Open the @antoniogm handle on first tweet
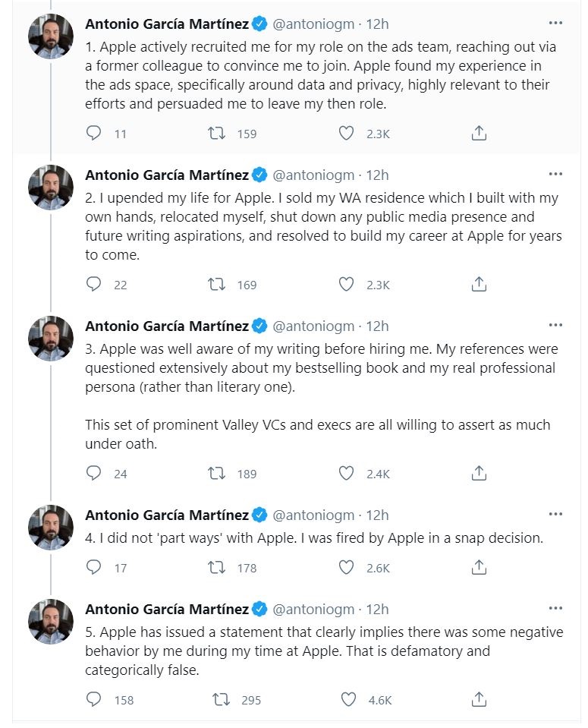The width and height of the screenshot is (588, 728). (313, 24)
